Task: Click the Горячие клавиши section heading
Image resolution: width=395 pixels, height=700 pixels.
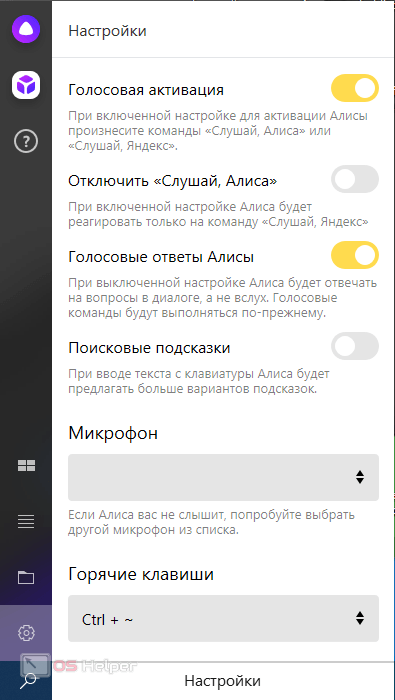Action: pos(141,575)
